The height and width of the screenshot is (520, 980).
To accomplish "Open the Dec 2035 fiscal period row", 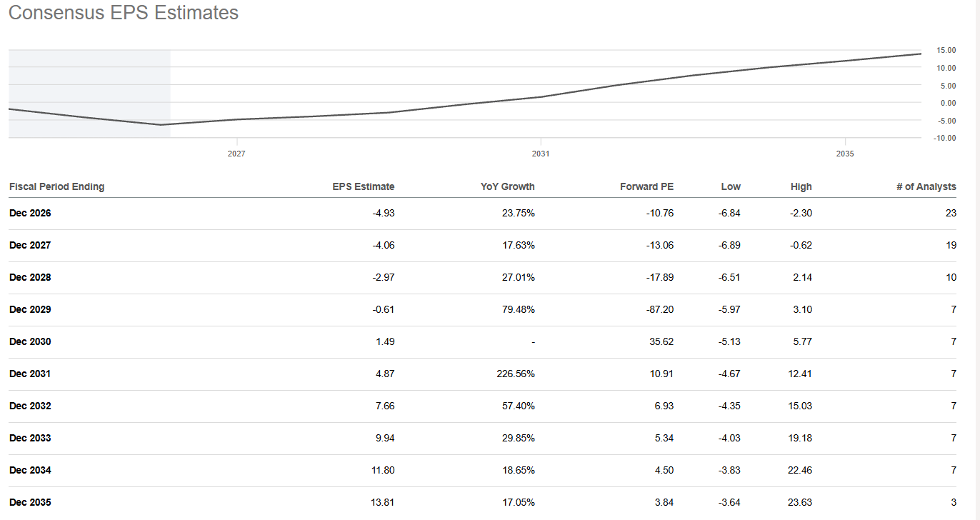I will tap(30, 502).
